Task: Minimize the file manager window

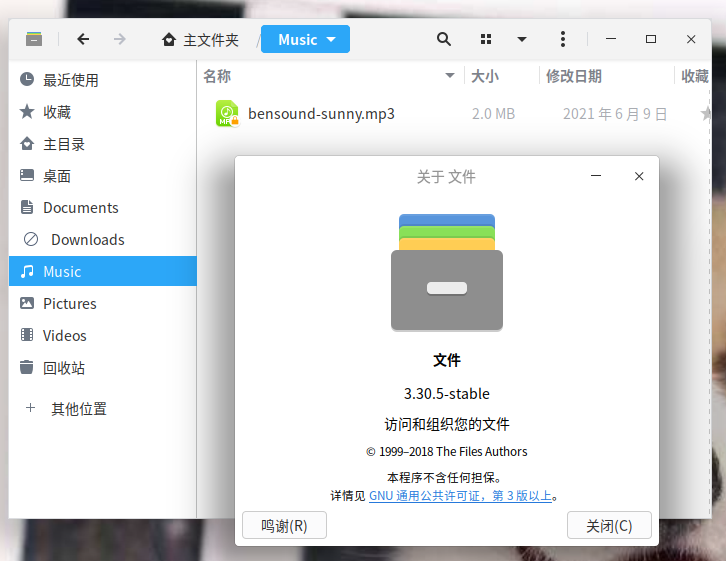Action: (611, 39)
